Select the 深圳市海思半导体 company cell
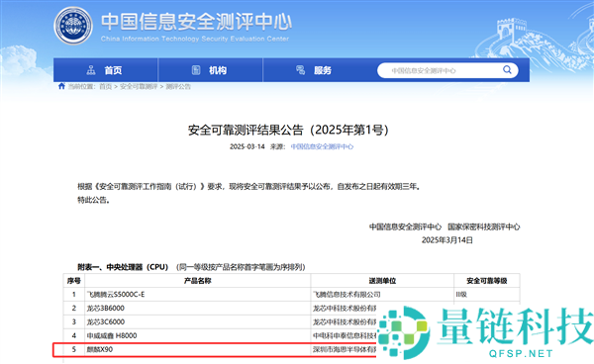 344,349
